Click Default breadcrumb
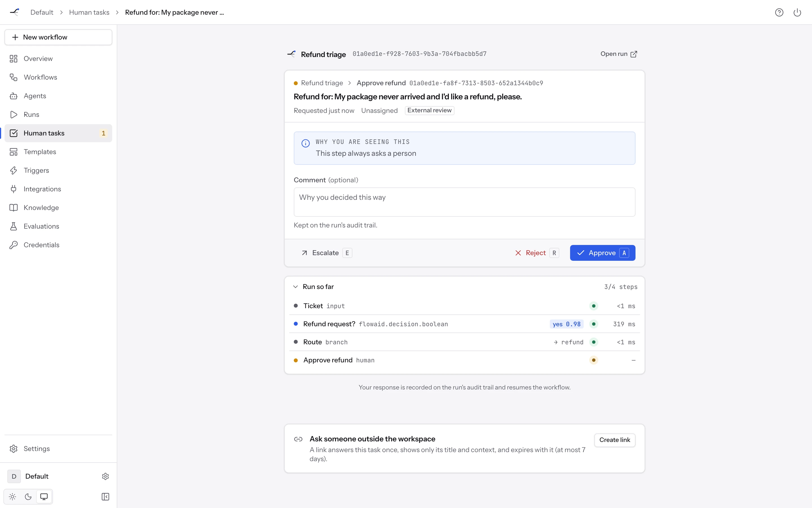This screenshot has height=508, width=812. 42,12
